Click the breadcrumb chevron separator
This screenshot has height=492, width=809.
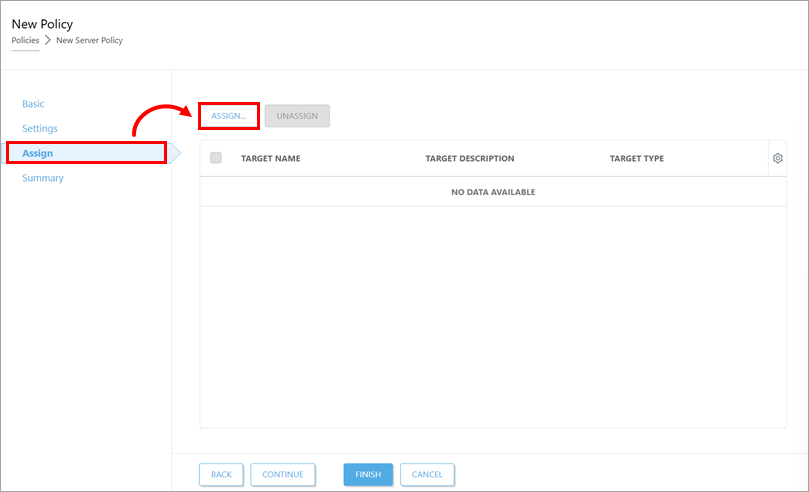47,40
